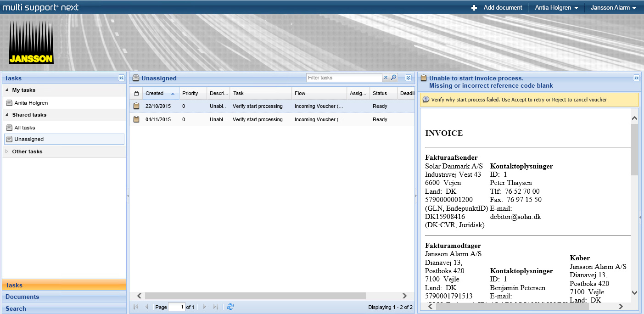The width and height of the screenshot is (644, 314).
Task: Click the task icon in the 22/10/2015 row
Action: 136,106
